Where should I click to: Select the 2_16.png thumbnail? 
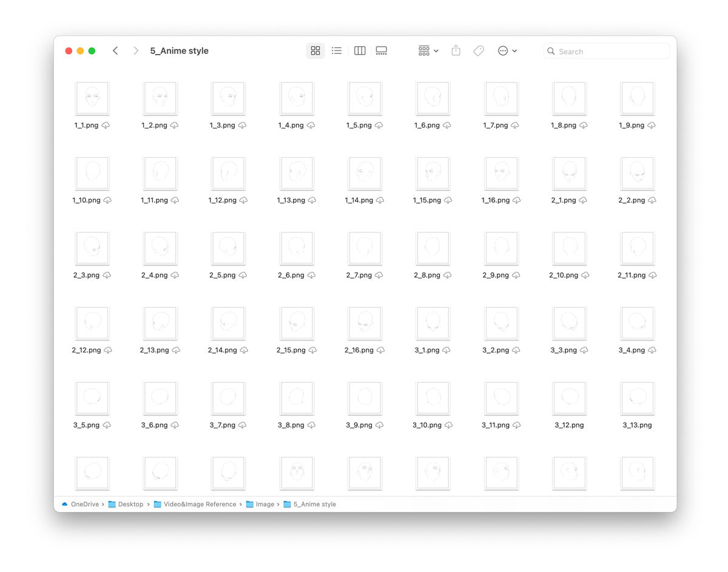[x=365, y=323]
